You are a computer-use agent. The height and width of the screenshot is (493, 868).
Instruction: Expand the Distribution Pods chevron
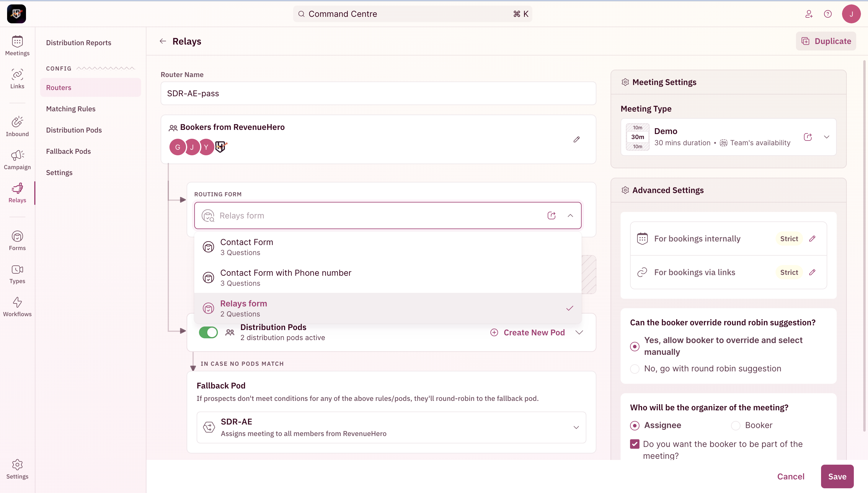pos(579,332)
